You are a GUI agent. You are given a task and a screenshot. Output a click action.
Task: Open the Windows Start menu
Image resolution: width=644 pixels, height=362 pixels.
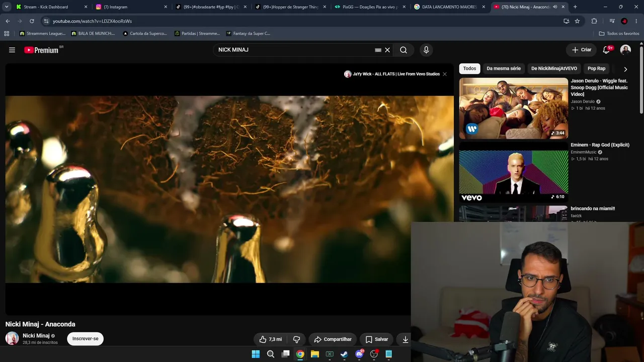pos(256,354)
